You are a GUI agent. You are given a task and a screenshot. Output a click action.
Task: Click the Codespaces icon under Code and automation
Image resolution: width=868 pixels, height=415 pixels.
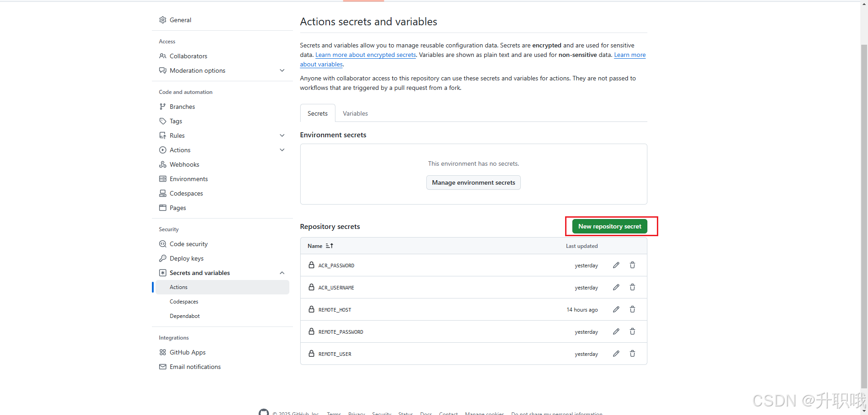[x=163, y=193]
